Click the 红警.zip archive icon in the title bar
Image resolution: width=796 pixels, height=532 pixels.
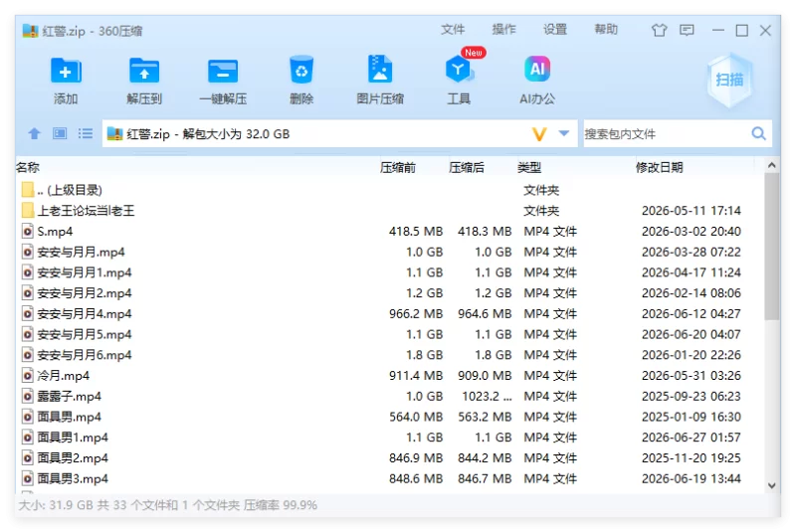pos(31,31)
